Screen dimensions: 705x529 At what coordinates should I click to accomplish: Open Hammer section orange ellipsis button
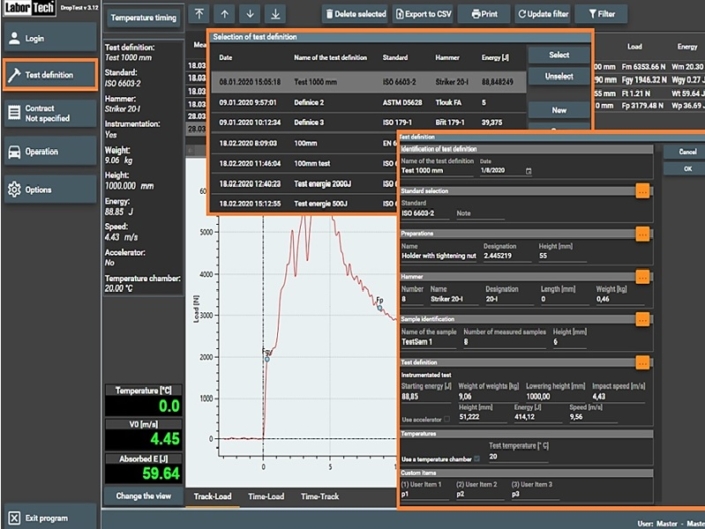[x=643, y=277]
